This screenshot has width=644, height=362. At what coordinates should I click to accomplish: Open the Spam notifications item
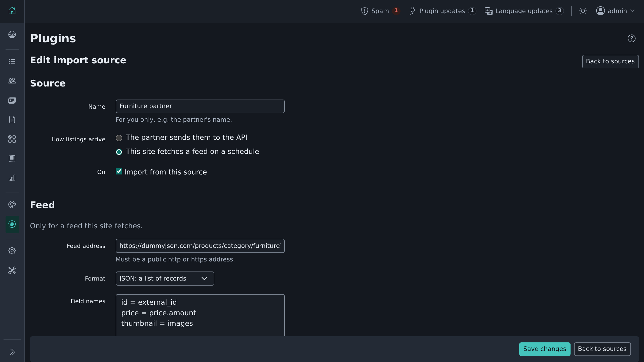tap(380, 11)
